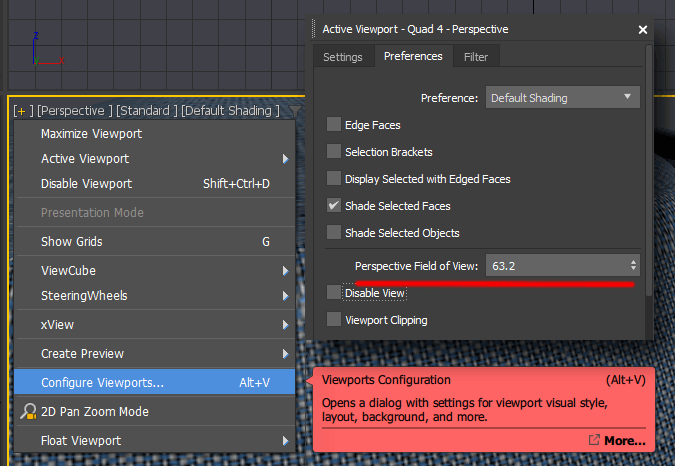
Task: Click the Active Viewport menu item
Action: (x=155, y=159)
